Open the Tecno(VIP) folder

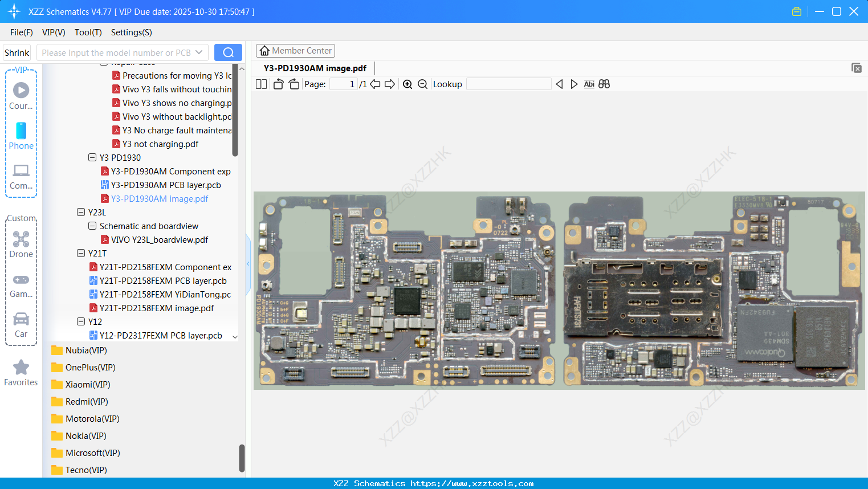click(79, 470)
